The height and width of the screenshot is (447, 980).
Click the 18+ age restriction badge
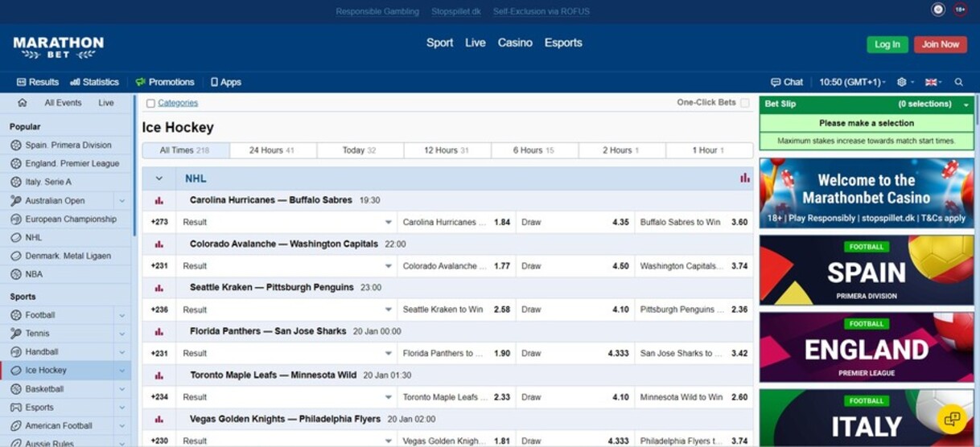[960, 10]
